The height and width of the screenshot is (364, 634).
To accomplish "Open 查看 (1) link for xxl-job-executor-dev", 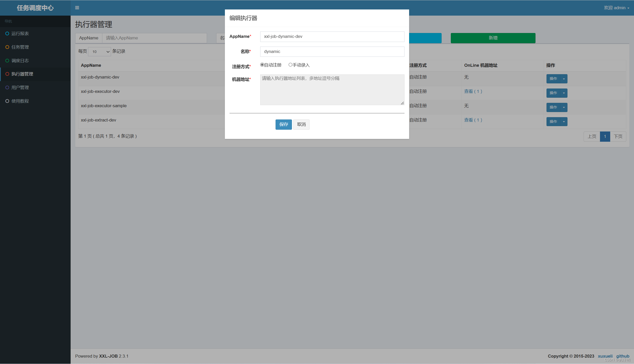I will point(473,91).
